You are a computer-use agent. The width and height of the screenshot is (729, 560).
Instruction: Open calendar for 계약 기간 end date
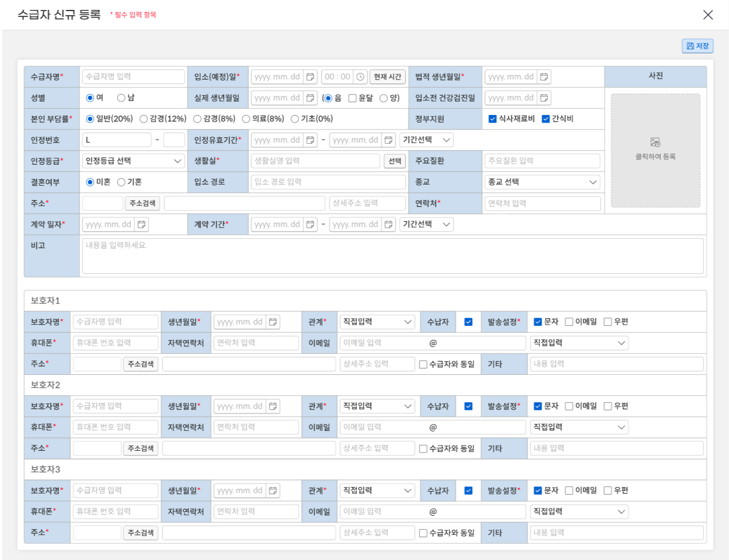[x=388, y=224]
